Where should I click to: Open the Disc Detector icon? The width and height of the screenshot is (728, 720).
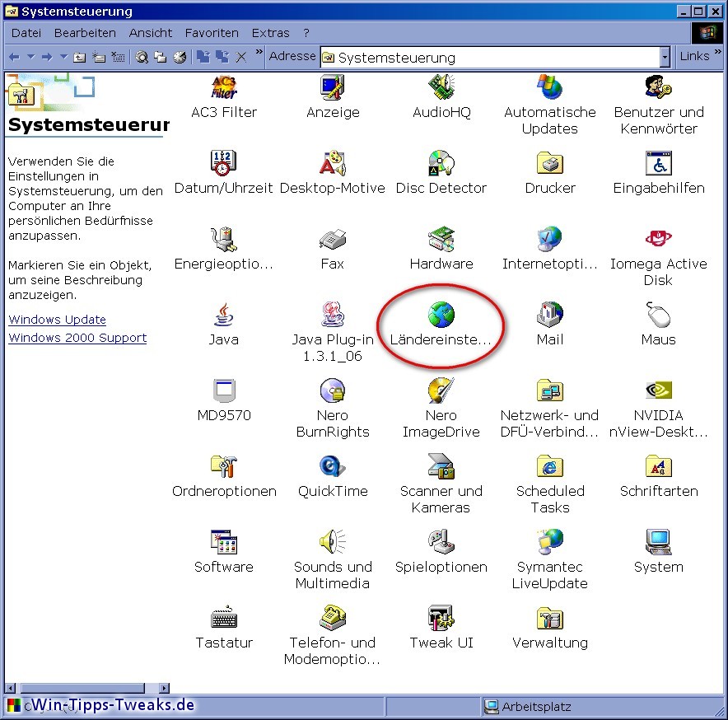tap(441, 163)
